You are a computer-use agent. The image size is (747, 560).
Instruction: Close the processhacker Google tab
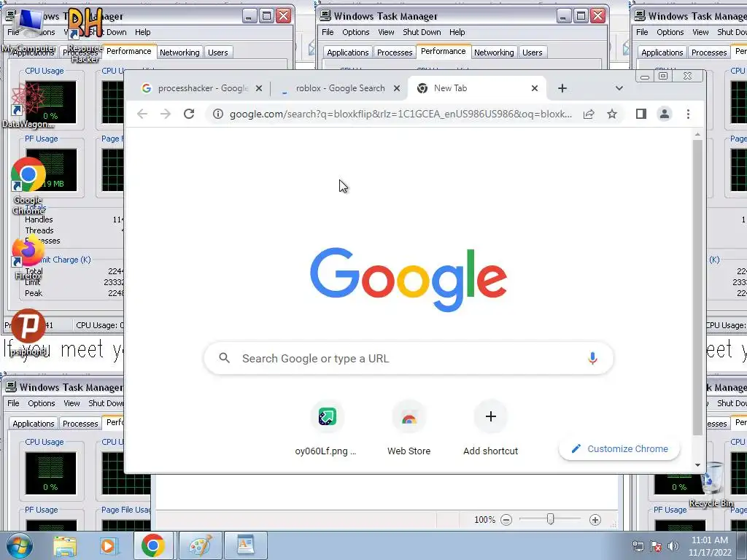click(x=259, y=88)
